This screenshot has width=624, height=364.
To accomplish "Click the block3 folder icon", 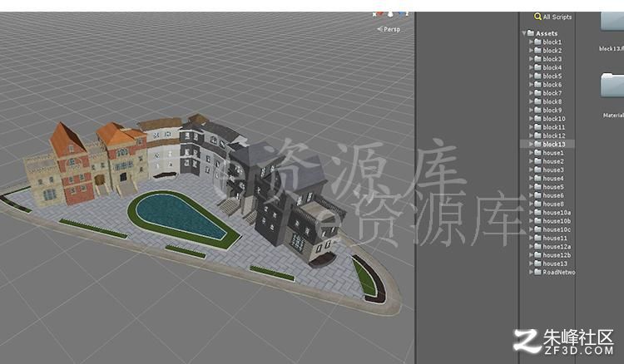I will [x=537, y=59].
